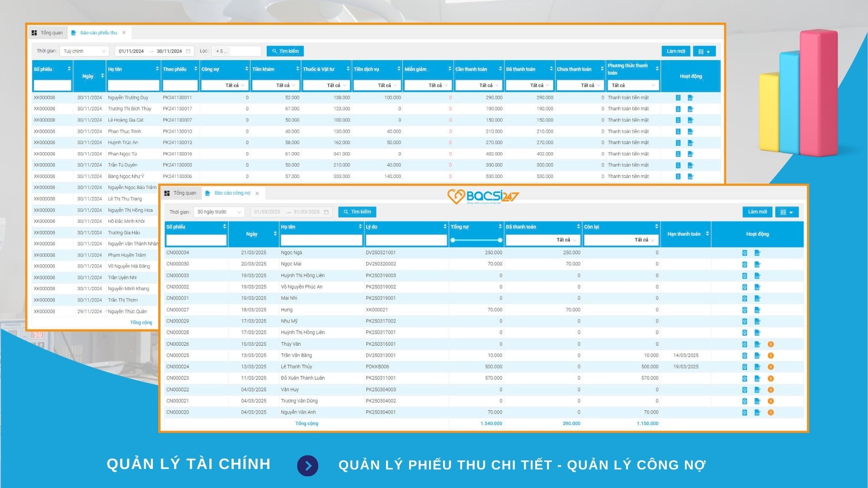This screenshot has height=488, width=868.
Task: Open Phương thức thanh toán filter dropdown
Action: (x=633, y=85)
